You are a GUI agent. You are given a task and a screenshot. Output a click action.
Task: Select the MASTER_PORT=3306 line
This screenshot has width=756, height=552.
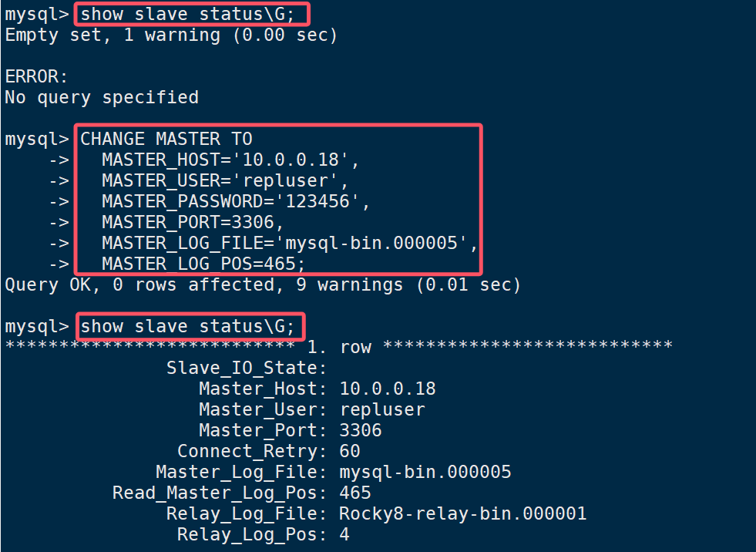coord(193,222)
